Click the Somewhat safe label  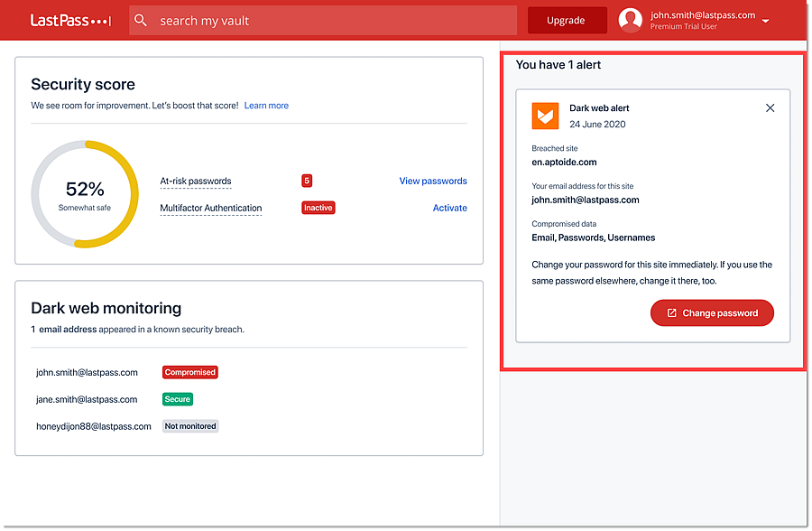click(85, 208)
